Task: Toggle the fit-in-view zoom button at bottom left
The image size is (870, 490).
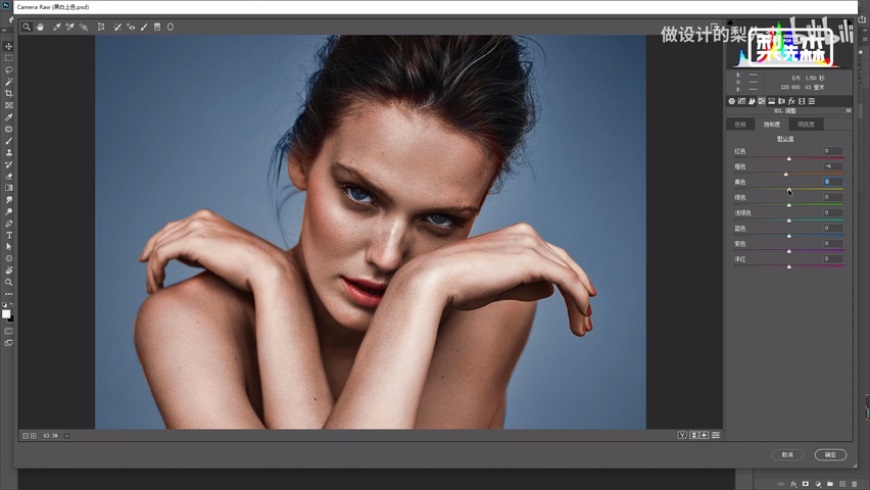Action: click(x=25, y=436)
